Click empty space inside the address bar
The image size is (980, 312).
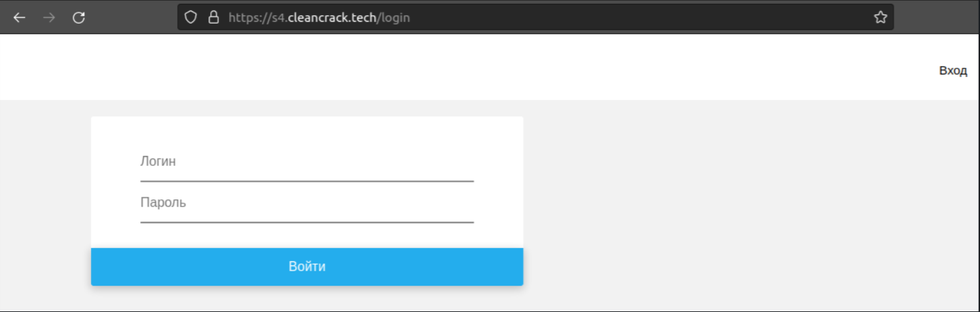coord(626,18)
